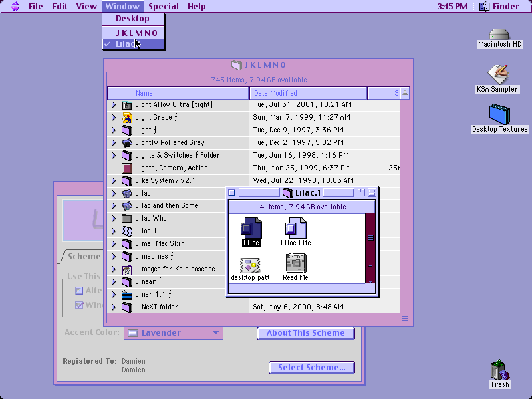Screen dimensions: 532x399
Task: Click the Lilac.1 window vertical scrollbar thumb
Action: point(370,237)
